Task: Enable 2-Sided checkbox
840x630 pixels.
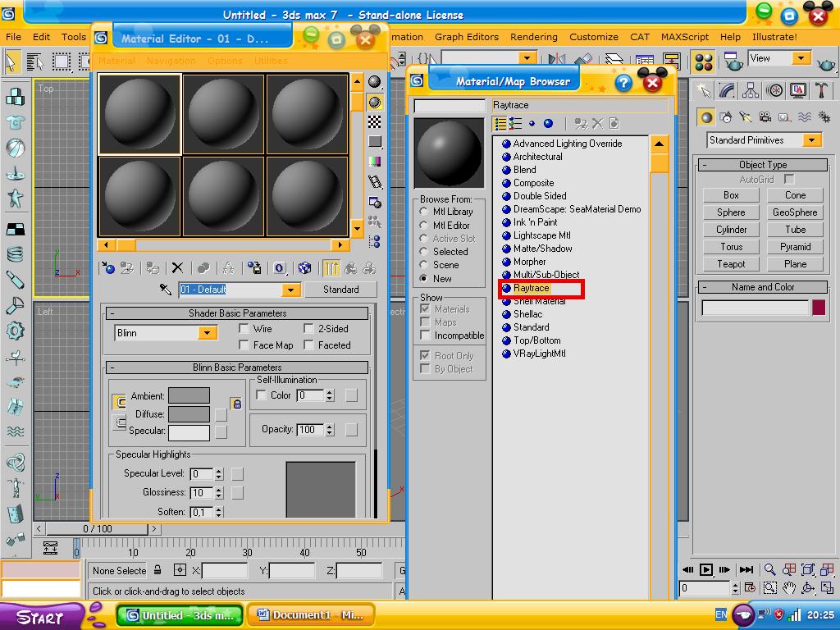Action: [308, 328]
